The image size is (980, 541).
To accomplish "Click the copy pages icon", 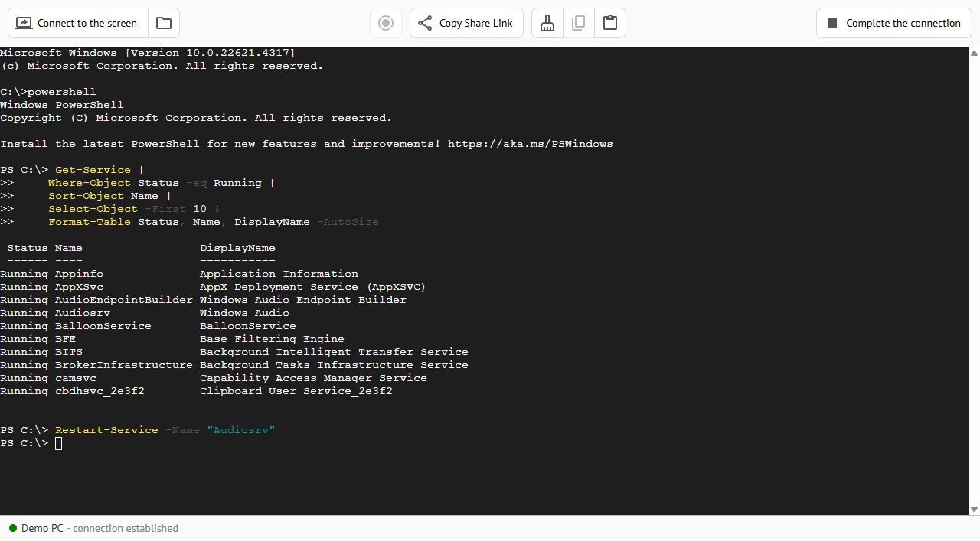I will [579, 23].
